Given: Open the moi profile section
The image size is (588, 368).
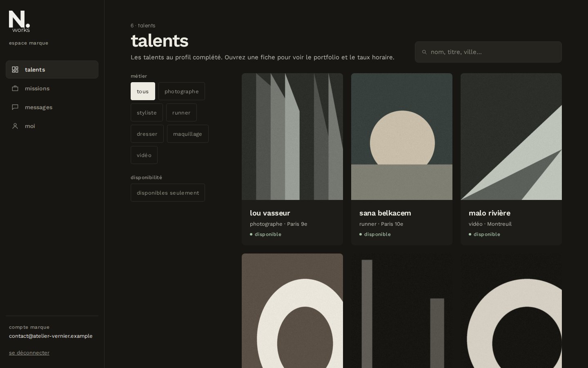Looking at the screenshot, I should coord(52,126).
